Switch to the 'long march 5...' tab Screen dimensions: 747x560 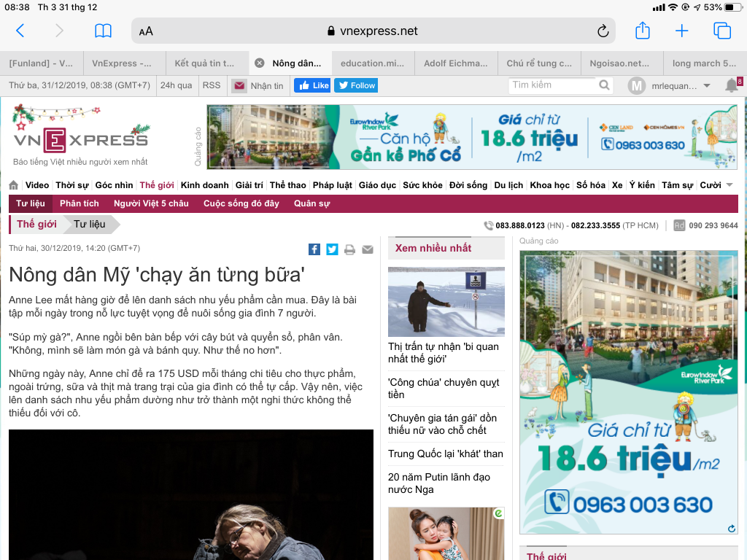pyautogui.click(x=704, y=63)
